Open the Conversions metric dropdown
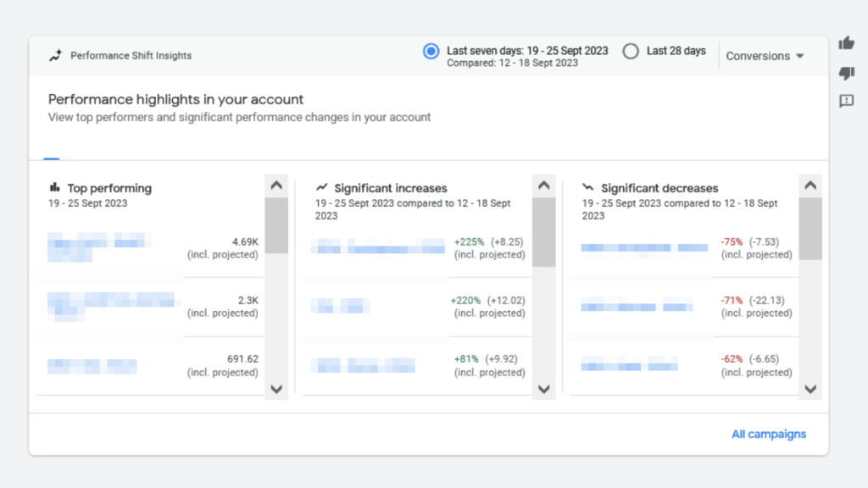This screenshot has width=868, height=488. [765, 55]
